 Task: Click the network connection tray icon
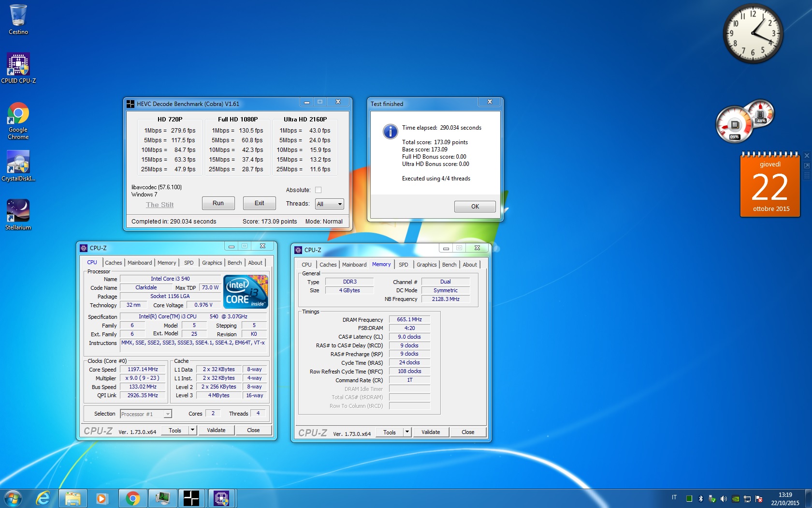tap(747, 498)
